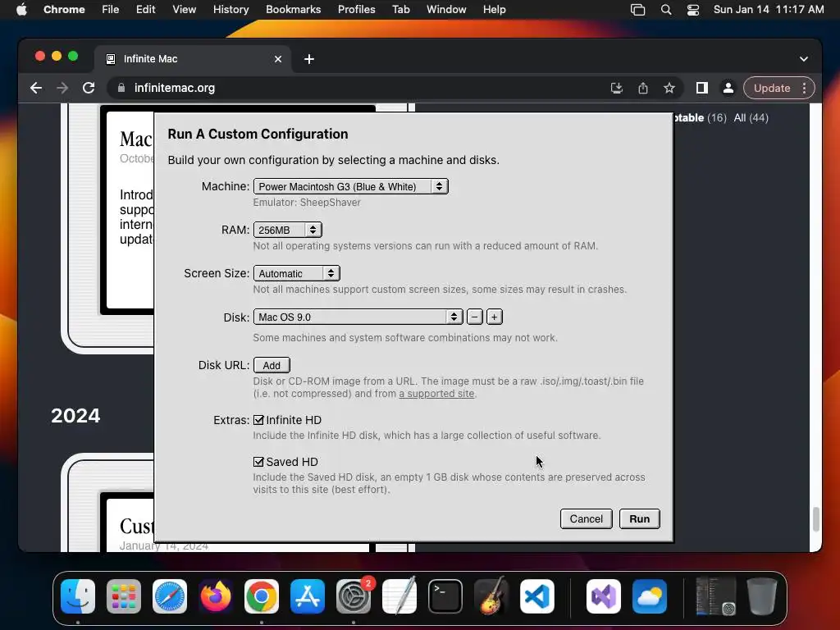The height and width of the screenshot is (630, 840).
Task: Click the Disk URL Add button
Action: point(272,365)
